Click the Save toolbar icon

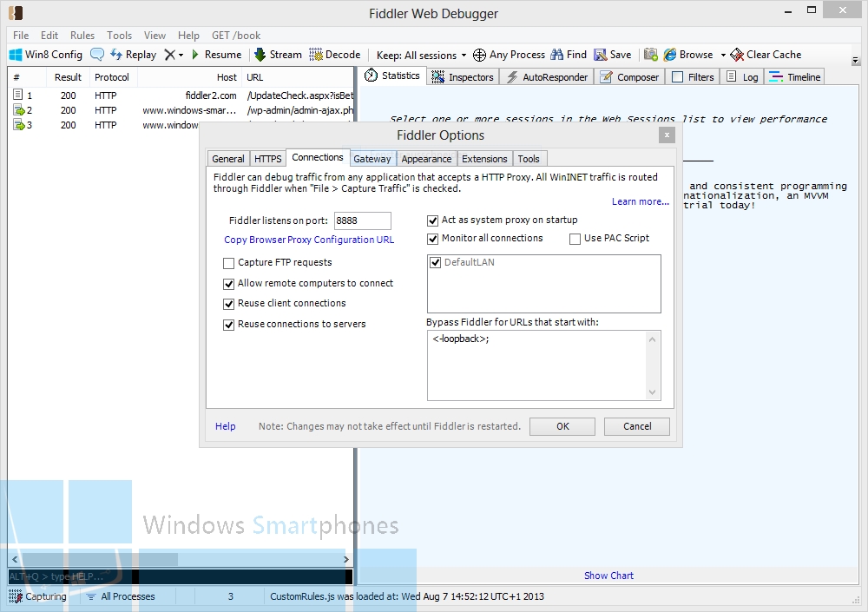coord(600,55)
